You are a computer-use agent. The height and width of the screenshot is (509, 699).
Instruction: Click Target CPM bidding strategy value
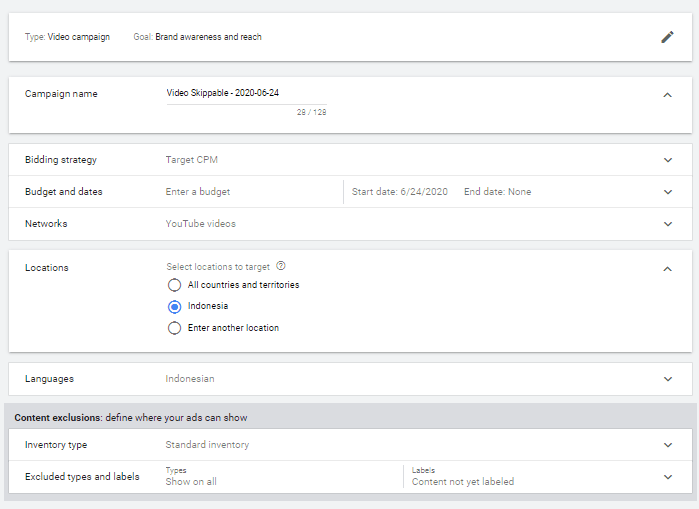pos(191,160)
